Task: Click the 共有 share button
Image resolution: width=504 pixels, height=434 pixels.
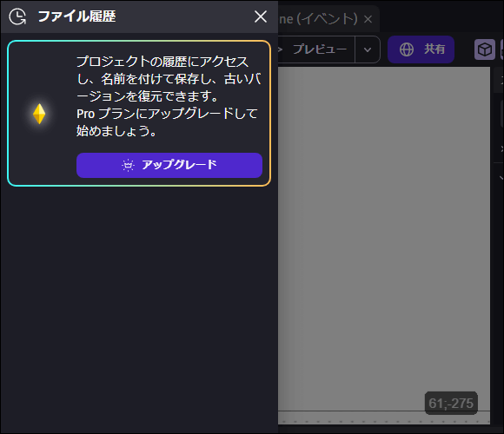Action: coord(421,49)
